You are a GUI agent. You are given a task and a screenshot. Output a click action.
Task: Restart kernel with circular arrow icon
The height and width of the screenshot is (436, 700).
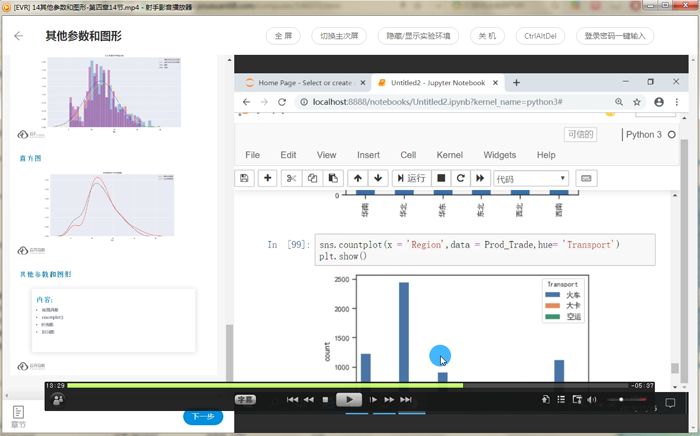(x=460, y=178)
